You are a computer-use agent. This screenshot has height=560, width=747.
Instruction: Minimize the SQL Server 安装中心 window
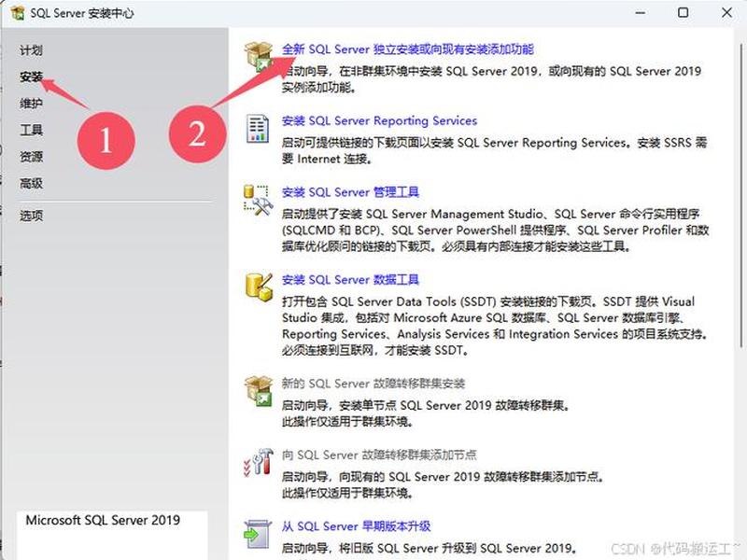pos(641,13)
